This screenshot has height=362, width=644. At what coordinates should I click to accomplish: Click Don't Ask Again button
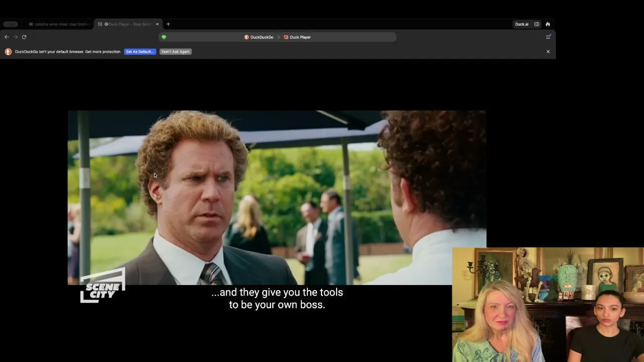pyautogui.click(x=176, y=52)
